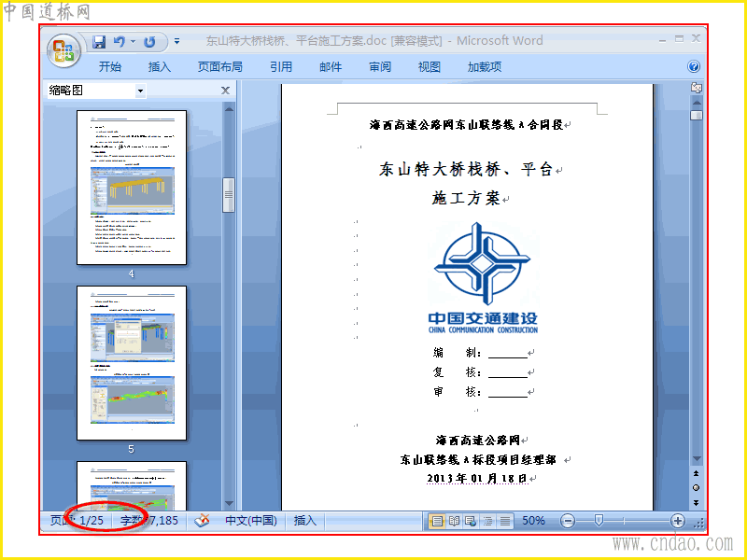Expand the 缩略图 pane selector dropdown
The height and width of the screenshot is (560, 747).
[x=140, y=91]
